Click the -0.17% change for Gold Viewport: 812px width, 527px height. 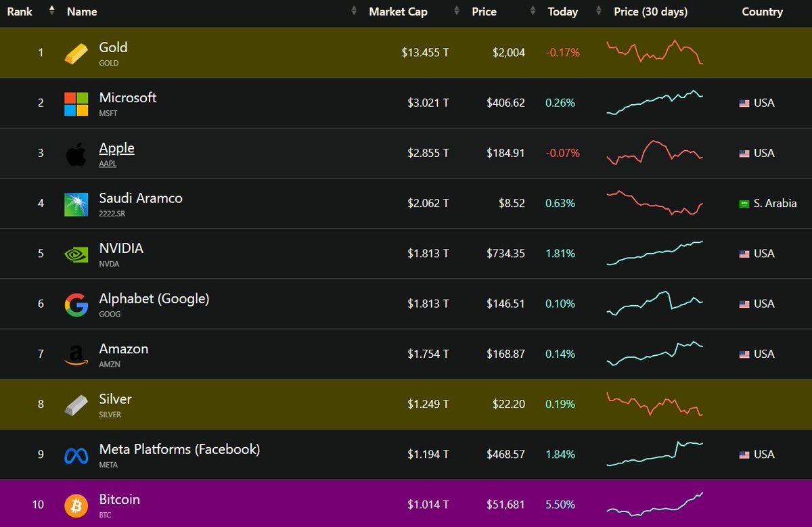pos(562,53)
